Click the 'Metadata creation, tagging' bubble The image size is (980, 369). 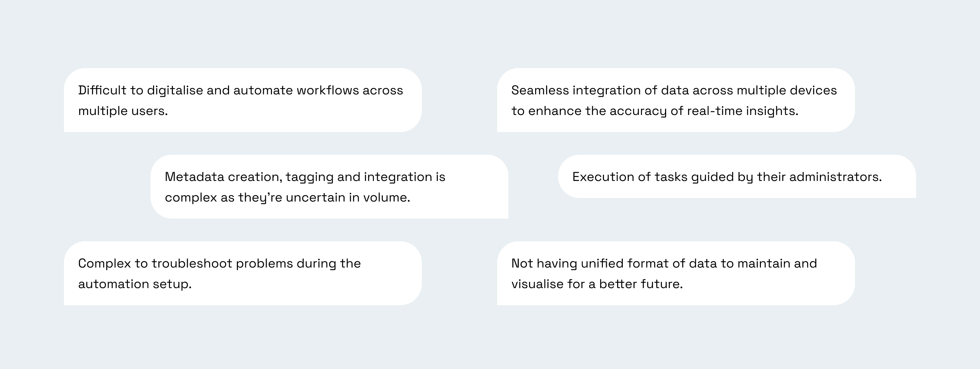pos(330,187)
